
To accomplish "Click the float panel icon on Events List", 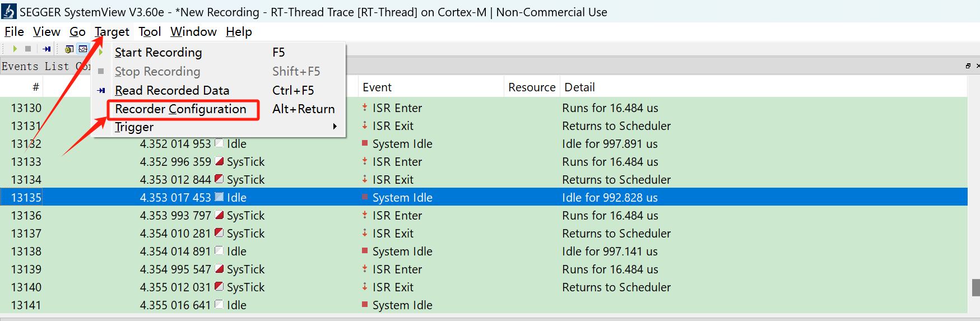I will tap(968, 66).
